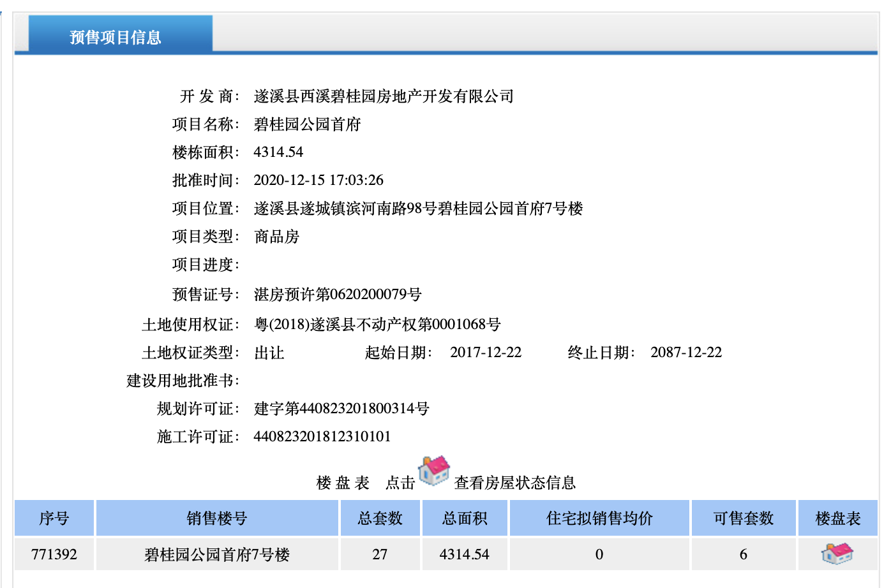Click construction permit number 440823201812310101
Image resolution: width=891 pixels, height=588 pixels.
point(322,436)
